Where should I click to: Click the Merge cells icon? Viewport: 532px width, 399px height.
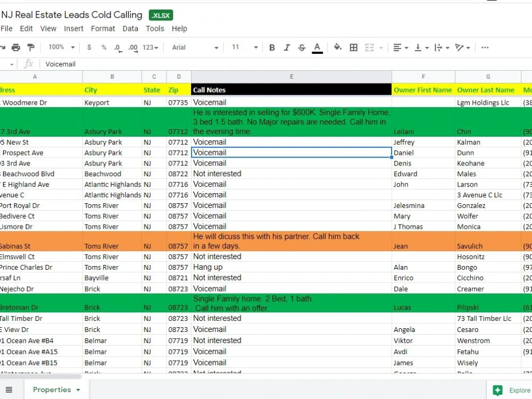tap(369, 47)
